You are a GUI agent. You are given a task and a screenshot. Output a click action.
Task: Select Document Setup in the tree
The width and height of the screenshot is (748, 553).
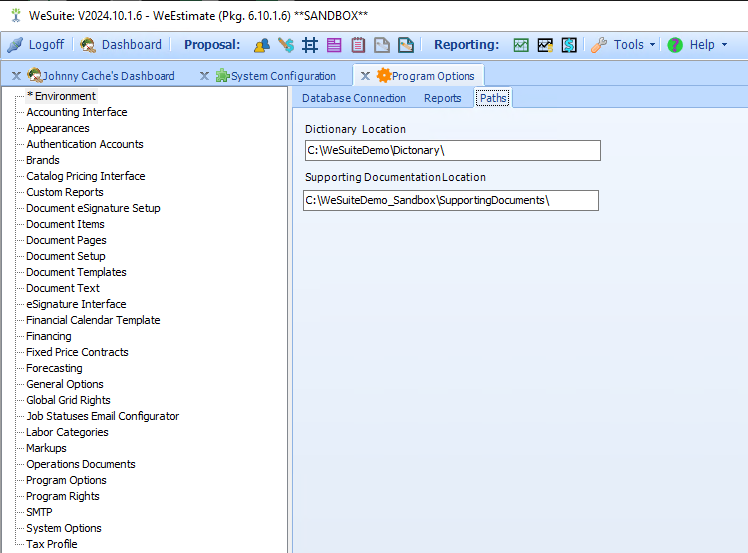pyautogui.click(x=66, y=256)
